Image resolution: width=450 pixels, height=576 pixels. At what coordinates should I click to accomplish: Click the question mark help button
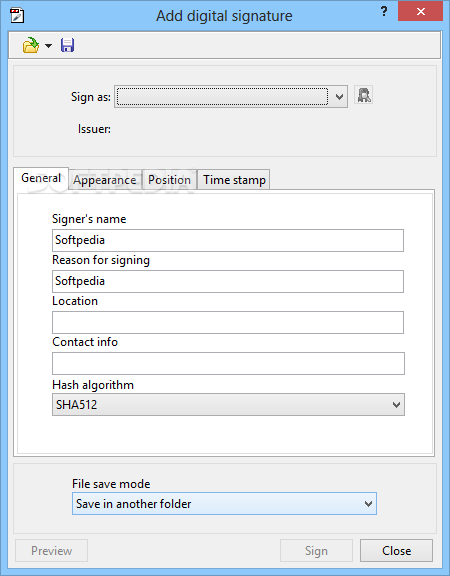(x=384, y=11)
